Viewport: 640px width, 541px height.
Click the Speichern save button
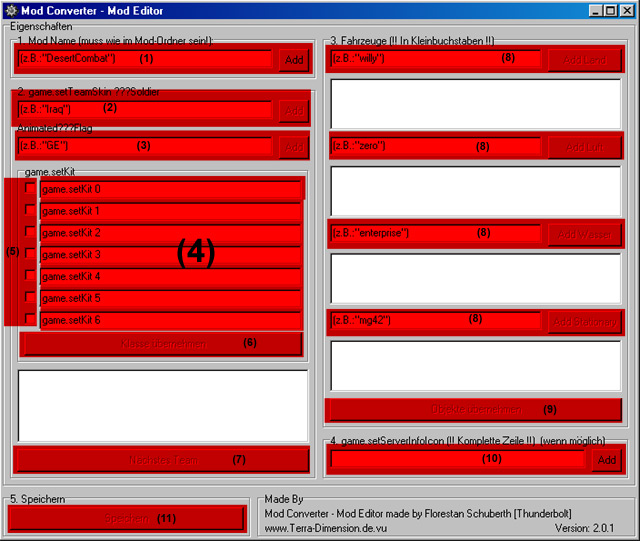tap(126, 518)
